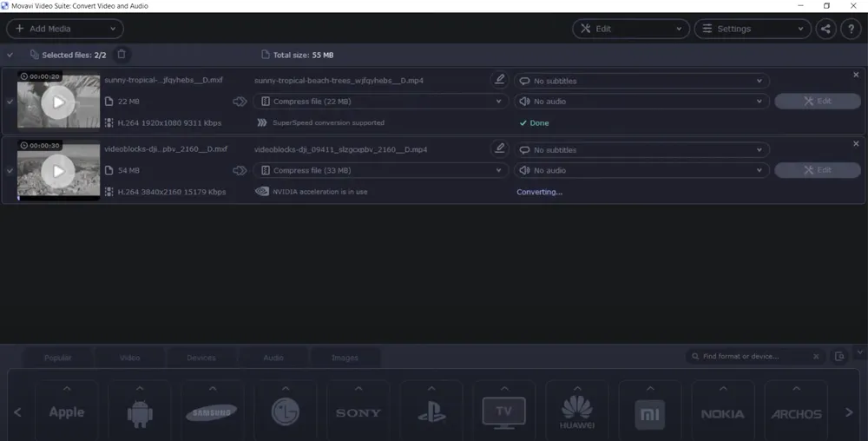Open subtitles dropdown for videoblocks-dji file
868x441 pixels.
(x=641, y=150)
